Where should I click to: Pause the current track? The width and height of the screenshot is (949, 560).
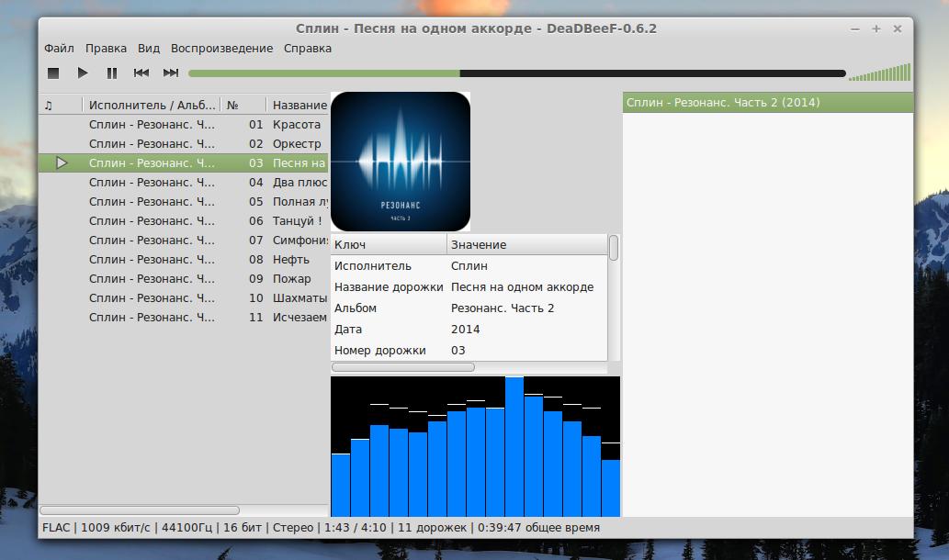click(112, 73)
